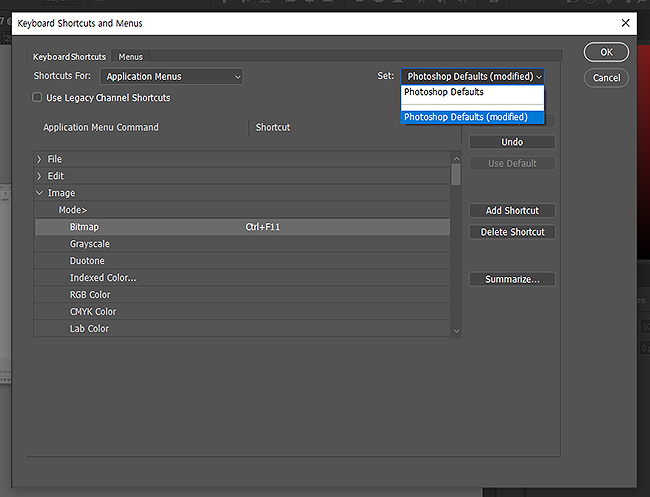The width and height of the screenshot is (650, 497).
Task: Click the command list scroll up arrow
Action: pyautogui.click(x=456, y=159)
